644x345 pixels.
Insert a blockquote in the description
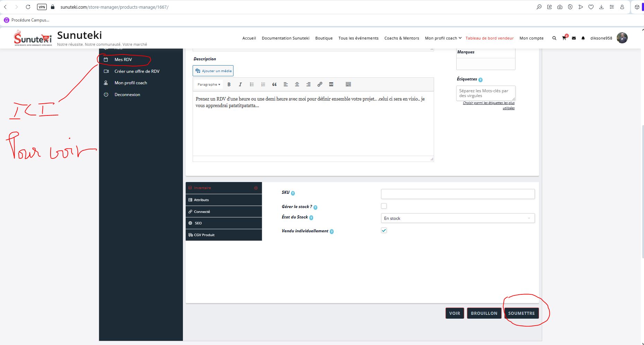[x=274, y=84]
